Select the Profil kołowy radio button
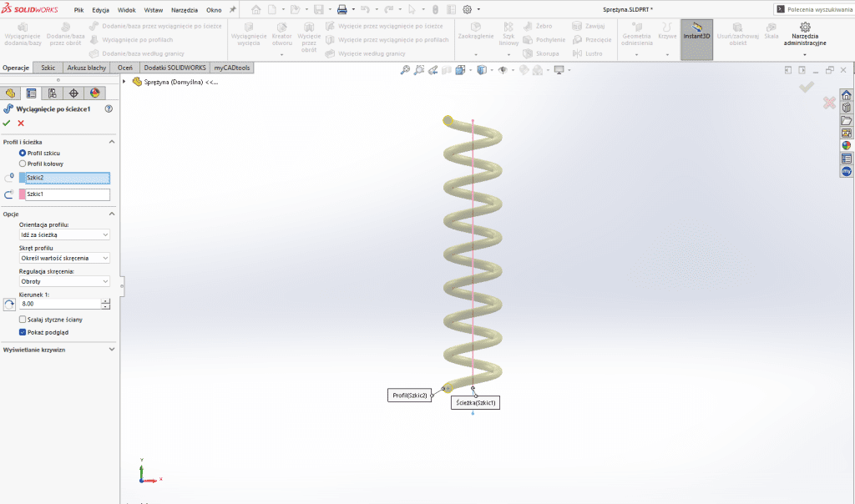 [x=23, y=164]
